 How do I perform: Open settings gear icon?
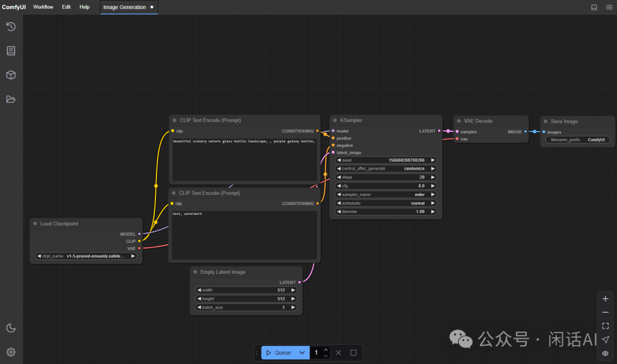click(x=11, y=352)
